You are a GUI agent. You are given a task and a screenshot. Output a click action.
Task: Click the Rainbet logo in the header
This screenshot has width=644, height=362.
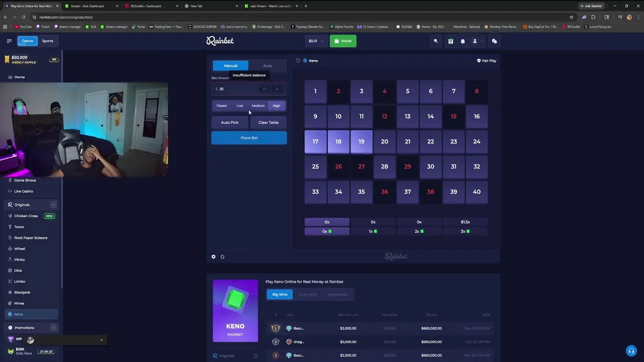220,41
